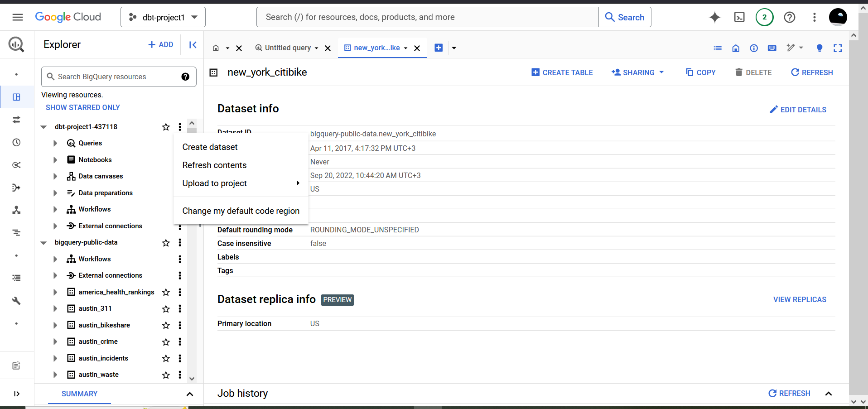Open actions menu for dbt-project1-437118
Screen dimensions: 868x409
(x=180, y=127)
